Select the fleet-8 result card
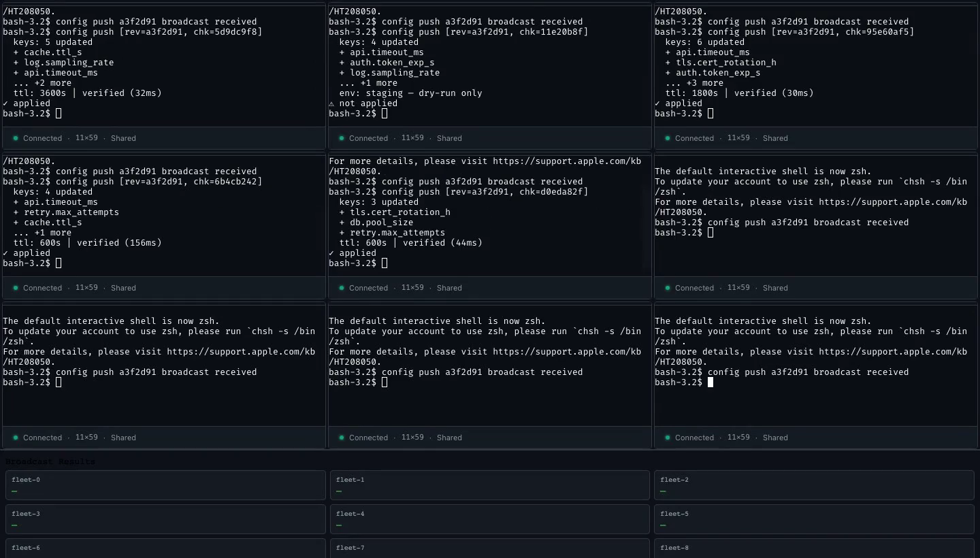This screenshot has height=558, width=980. tap(814, 548)
